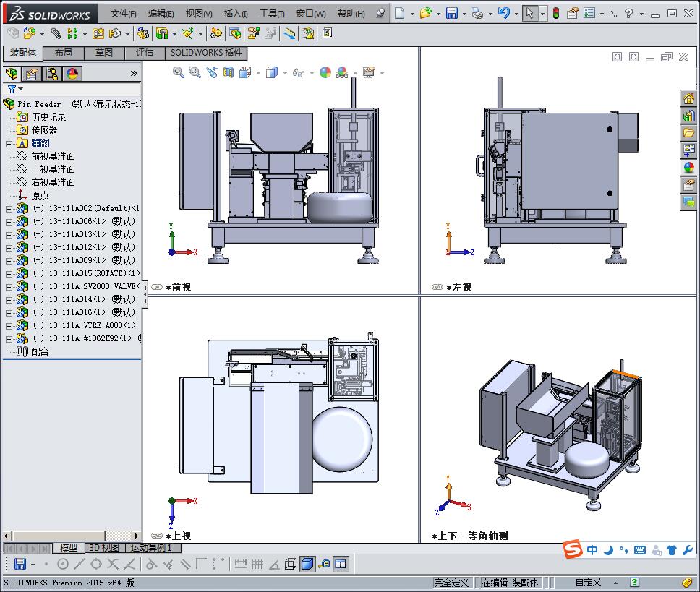Click the 自定义 units status button

pos(588,582)
